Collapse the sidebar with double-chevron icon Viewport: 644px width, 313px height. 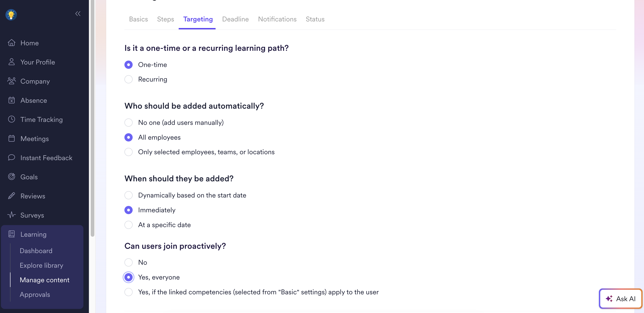[x=78, y=14]
